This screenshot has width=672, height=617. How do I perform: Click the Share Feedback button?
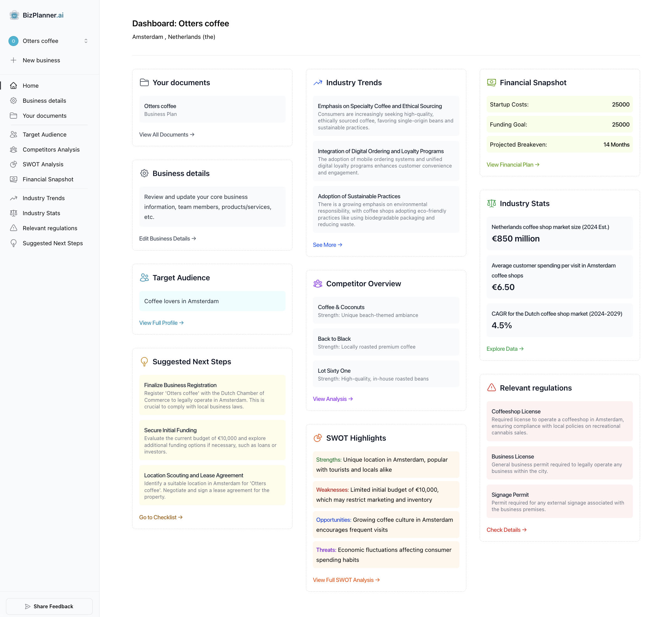pyautogui.click(x=49, y=606)
